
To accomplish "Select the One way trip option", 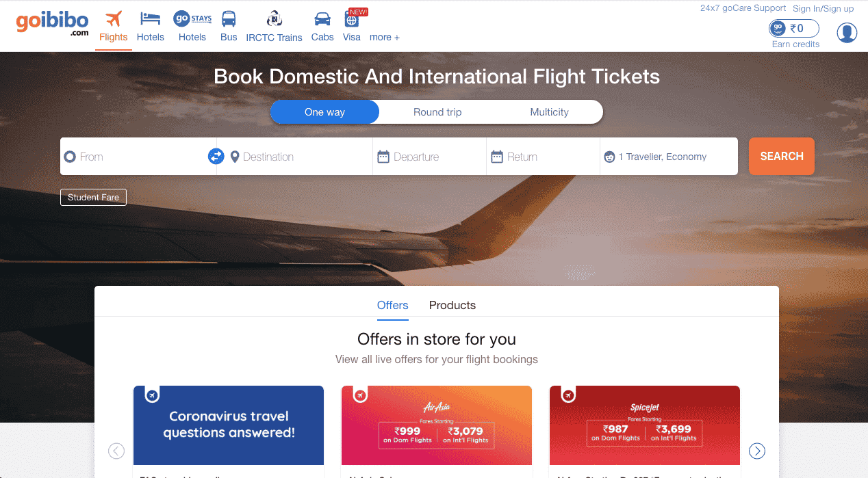I will pos(324,112).
